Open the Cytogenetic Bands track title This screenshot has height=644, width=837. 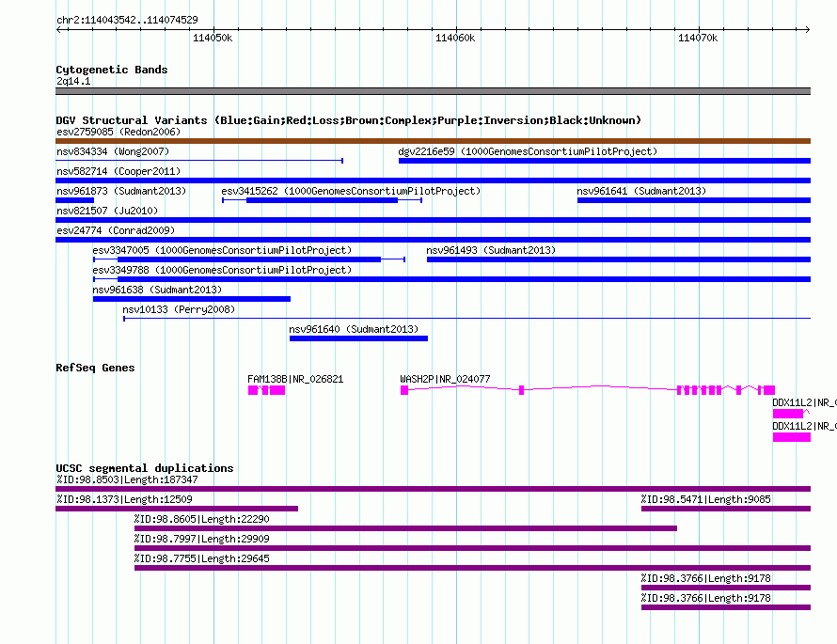click(x=112, y=70)
